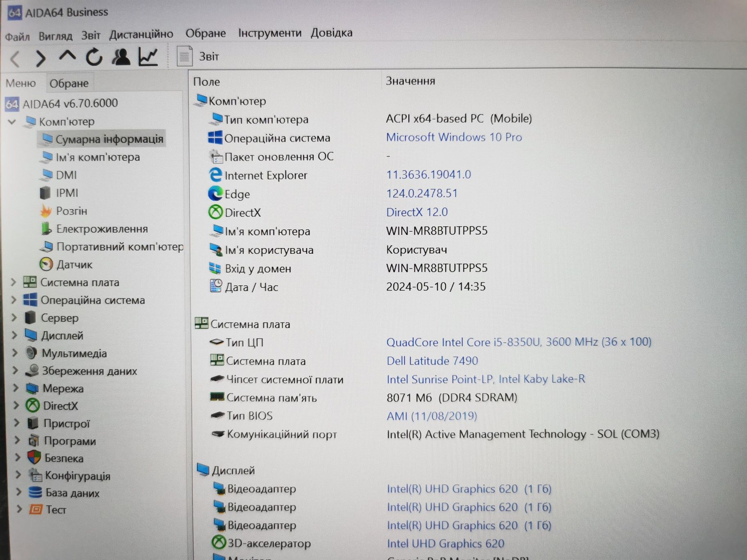Open the Intel Sunrise Point-LP chipset link
Viewport: 747px width, 560px height.
tap(486, 379)
